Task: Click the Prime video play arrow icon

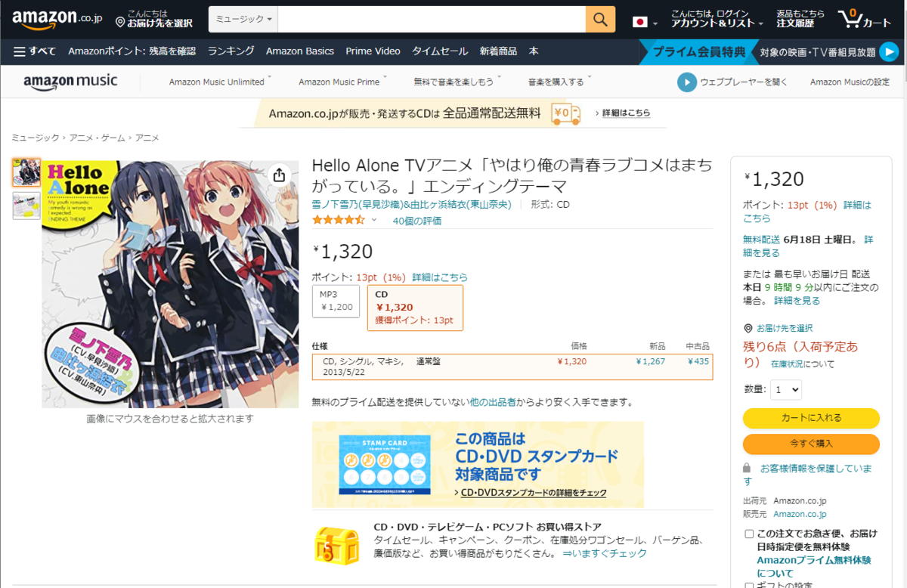Action: click(889, 51)
